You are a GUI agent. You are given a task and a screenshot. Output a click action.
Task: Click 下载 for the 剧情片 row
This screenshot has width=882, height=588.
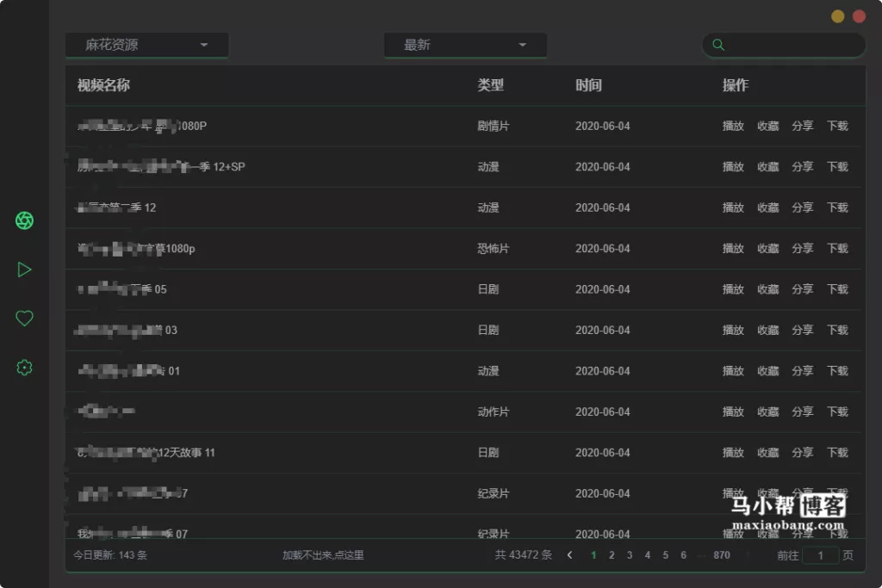click(837, 126)
